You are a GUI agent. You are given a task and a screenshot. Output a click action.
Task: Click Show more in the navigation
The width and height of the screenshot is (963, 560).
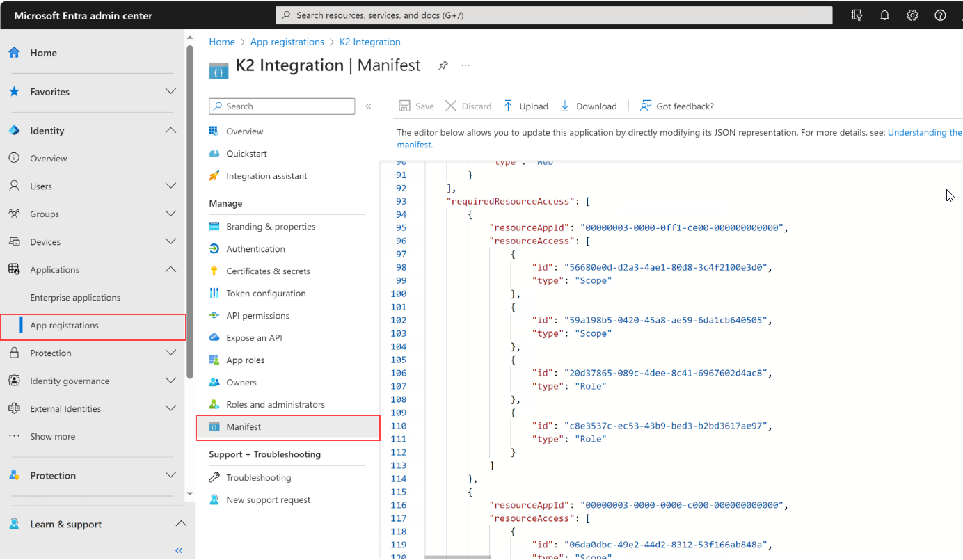[x=53, y=437]
